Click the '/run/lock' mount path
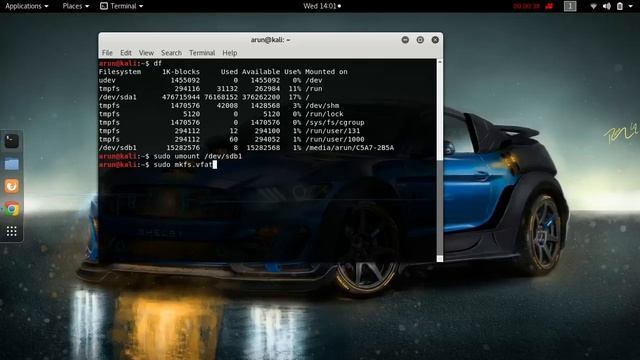 [x=324, y=114]
